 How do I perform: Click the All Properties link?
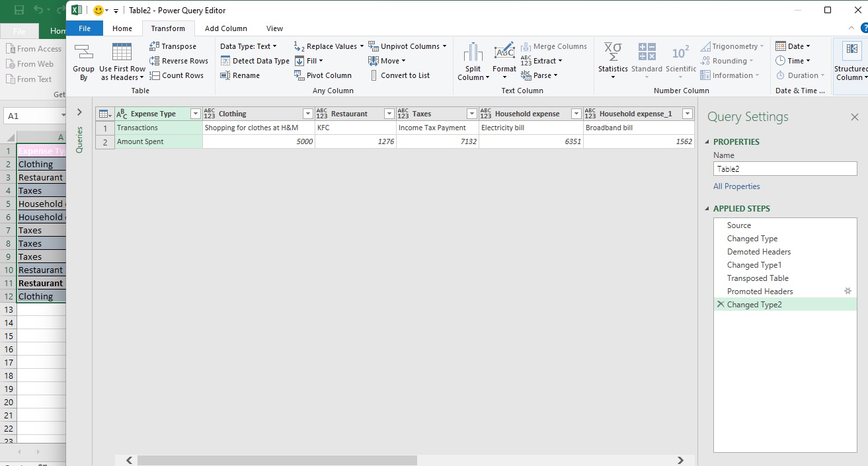coord(736,186)
